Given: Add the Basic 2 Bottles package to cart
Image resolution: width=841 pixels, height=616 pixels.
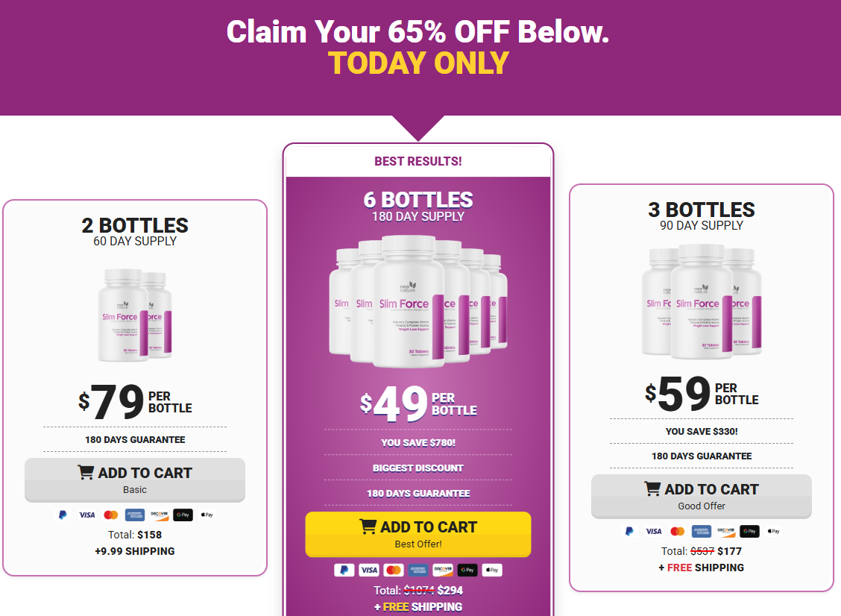Looking at the screenshot, I should tap(135, 480).
